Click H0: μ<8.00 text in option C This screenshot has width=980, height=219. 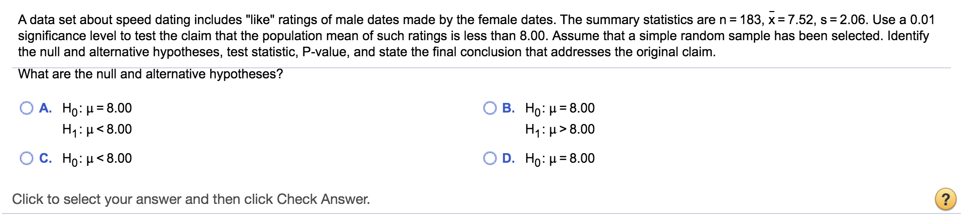97,159
